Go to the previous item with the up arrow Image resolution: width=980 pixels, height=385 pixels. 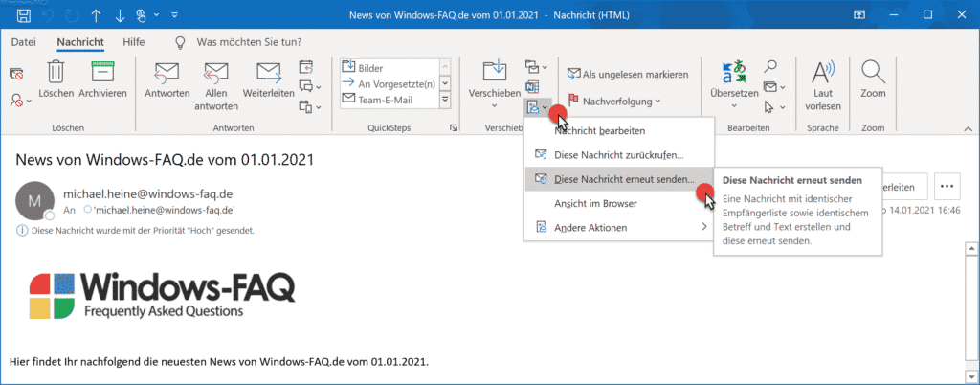95,13
